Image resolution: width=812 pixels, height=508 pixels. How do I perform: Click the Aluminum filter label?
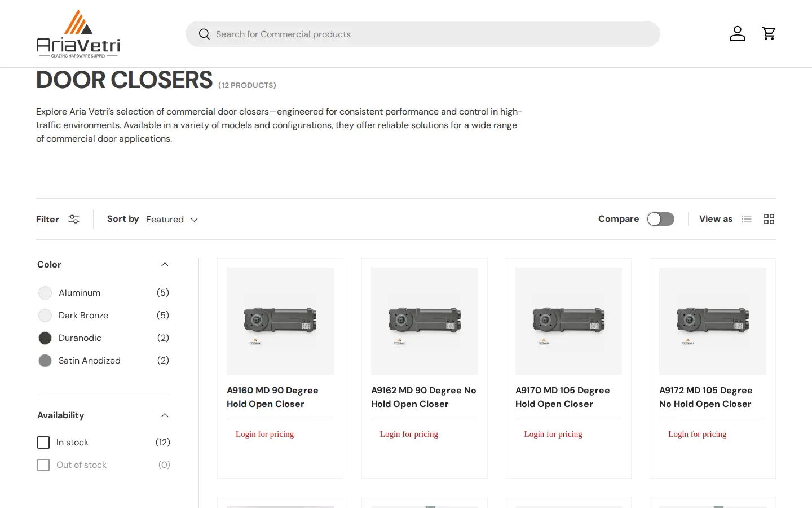(80, 293)
